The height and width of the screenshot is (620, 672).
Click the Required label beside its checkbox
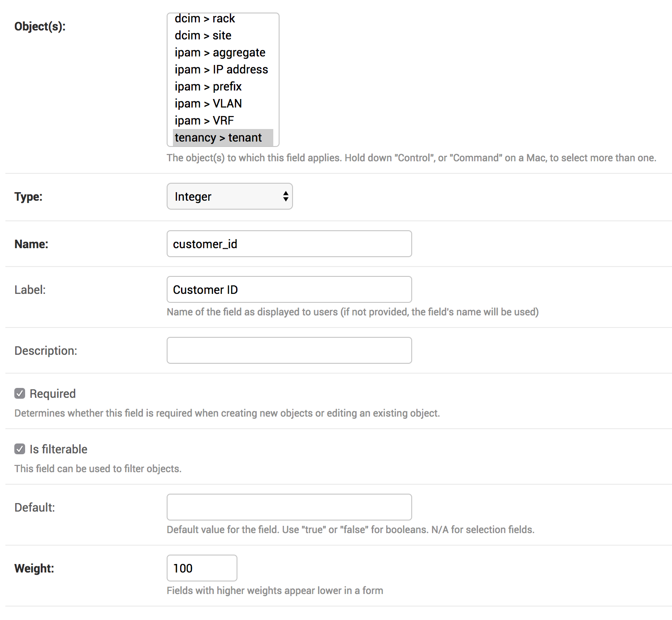point(52,393)
